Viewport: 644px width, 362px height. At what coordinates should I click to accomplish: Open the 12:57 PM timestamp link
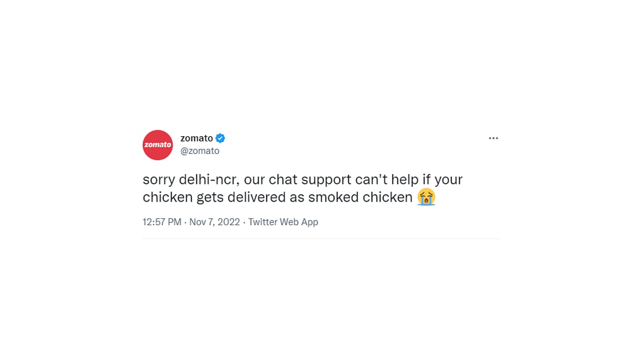tap(162, 222)
